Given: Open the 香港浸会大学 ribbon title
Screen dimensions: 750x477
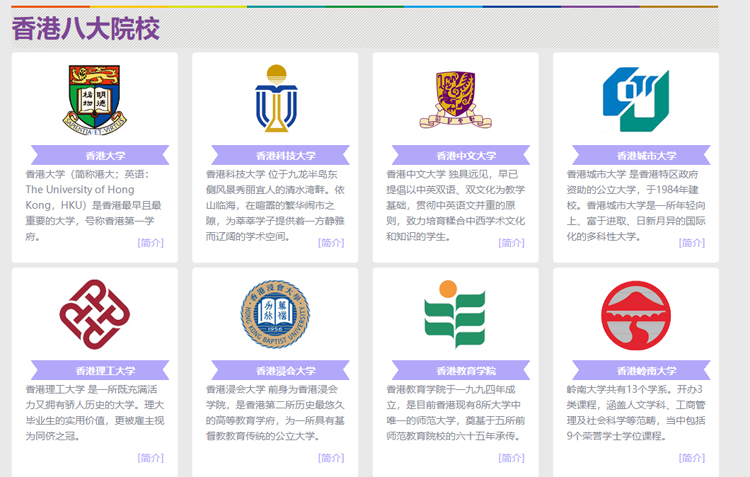Looking at the screenshot, I should click(x=280, y=371).
